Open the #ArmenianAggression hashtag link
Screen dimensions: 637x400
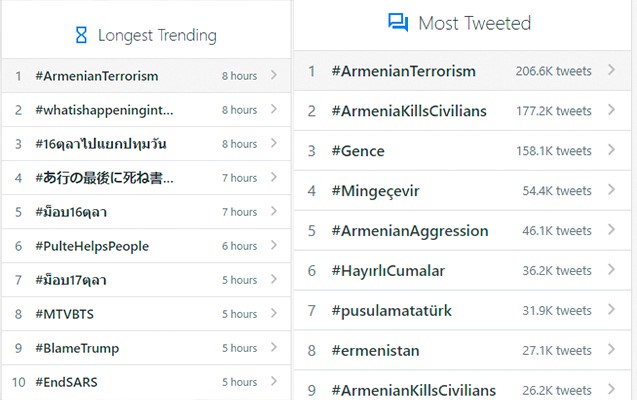coord(410,231)
